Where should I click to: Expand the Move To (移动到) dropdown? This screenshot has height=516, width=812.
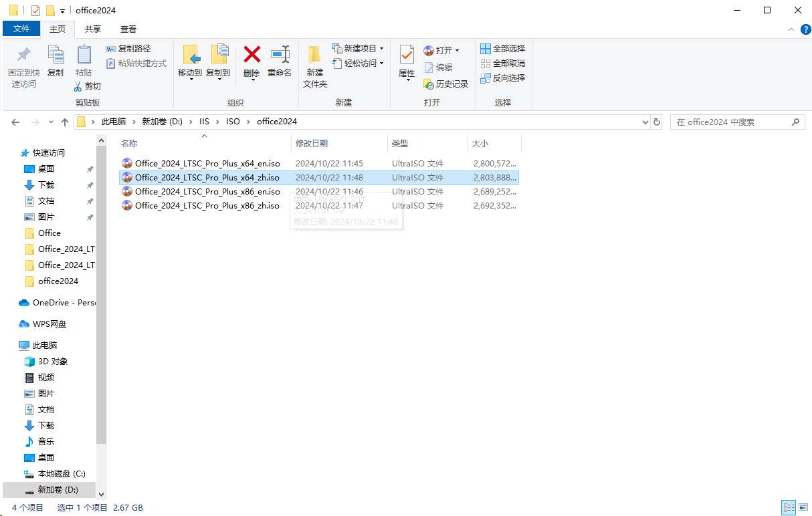190,78
